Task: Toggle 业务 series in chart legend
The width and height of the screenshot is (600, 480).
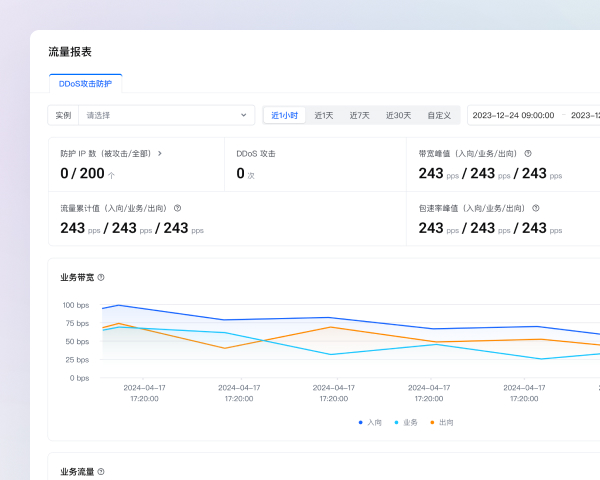Action: 406,422
